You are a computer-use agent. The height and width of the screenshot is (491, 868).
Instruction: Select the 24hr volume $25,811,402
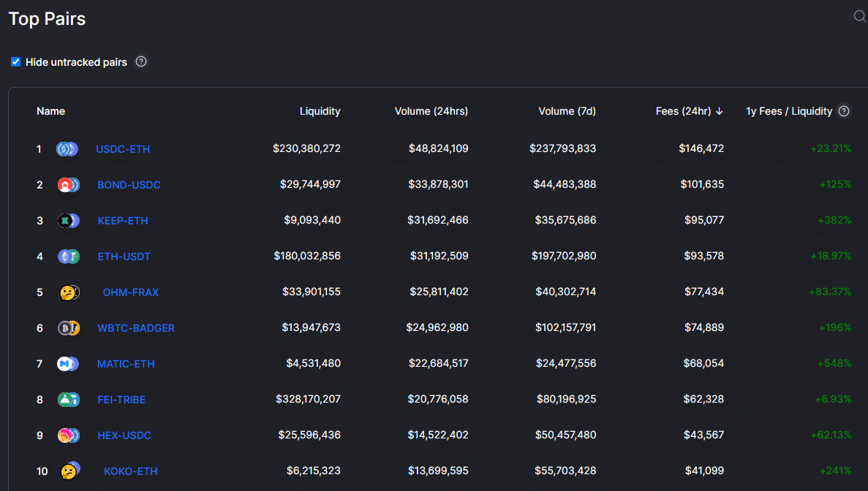(x=439, y=292)
